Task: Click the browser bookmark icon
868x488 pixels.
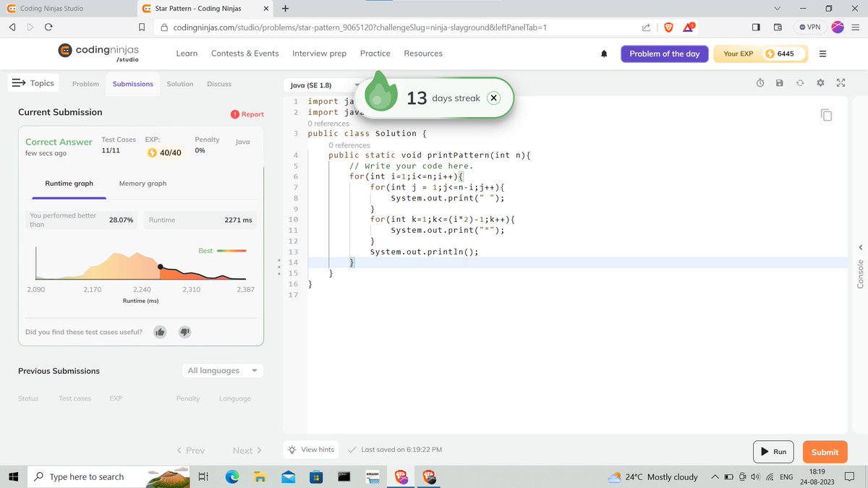Action: [x=142, y=27]
